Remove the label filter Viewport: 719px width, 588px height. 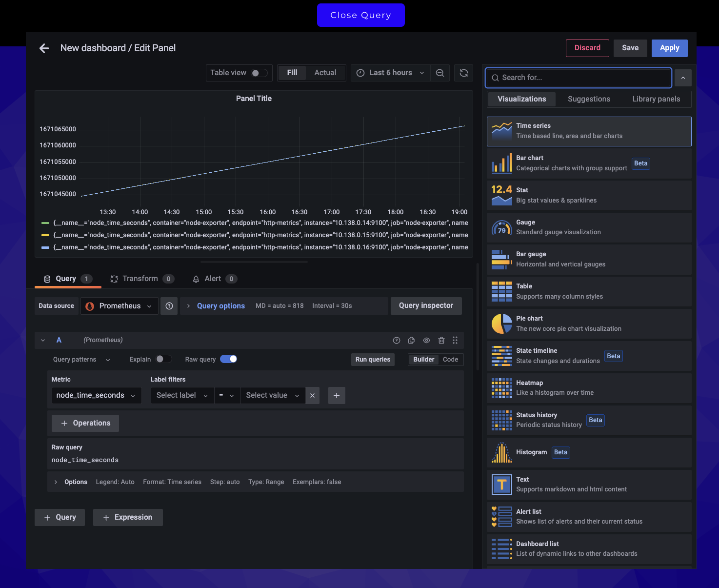[x=313, y=395]
